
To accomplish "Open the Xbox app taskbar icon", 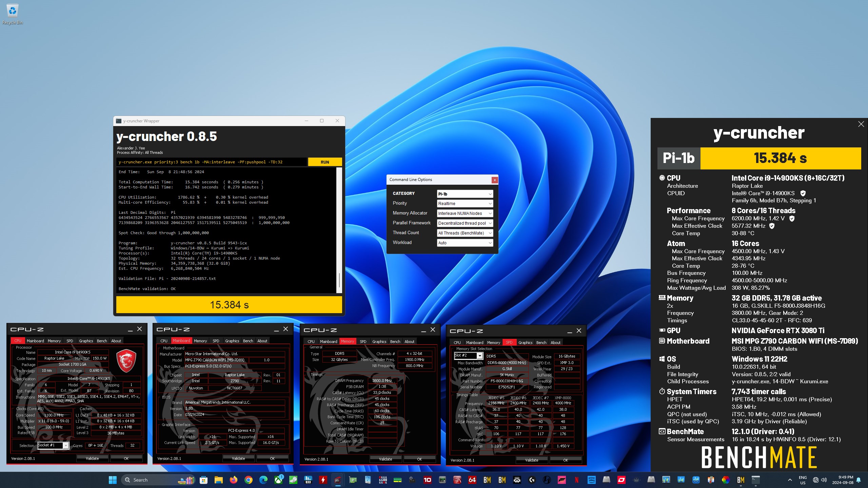I will (x=278, y=480).
